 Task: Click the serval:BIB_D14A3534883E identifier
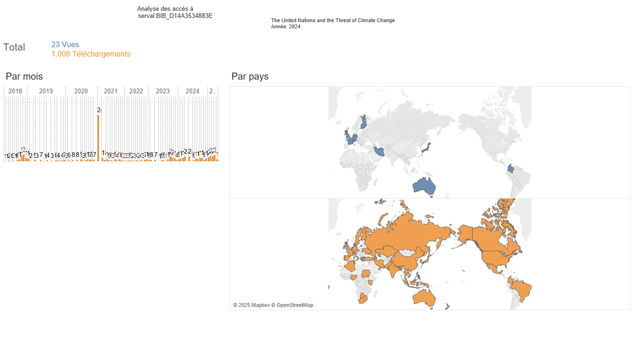[x=175, y=16]
